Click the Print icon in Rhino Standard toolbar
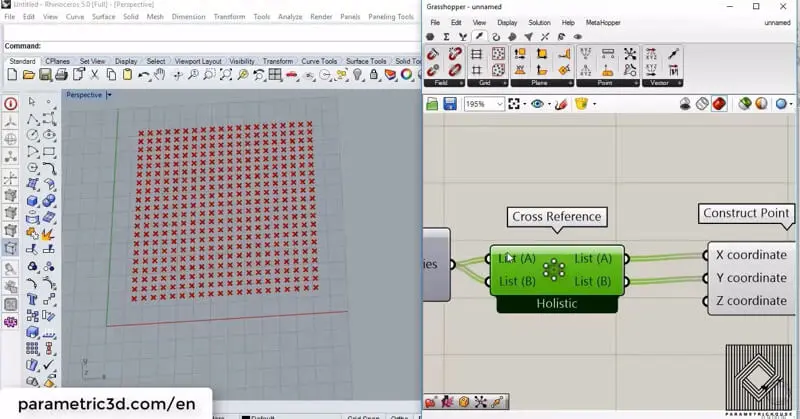The height and width of the screenshot is (419, 800). [x=61, y=75]
